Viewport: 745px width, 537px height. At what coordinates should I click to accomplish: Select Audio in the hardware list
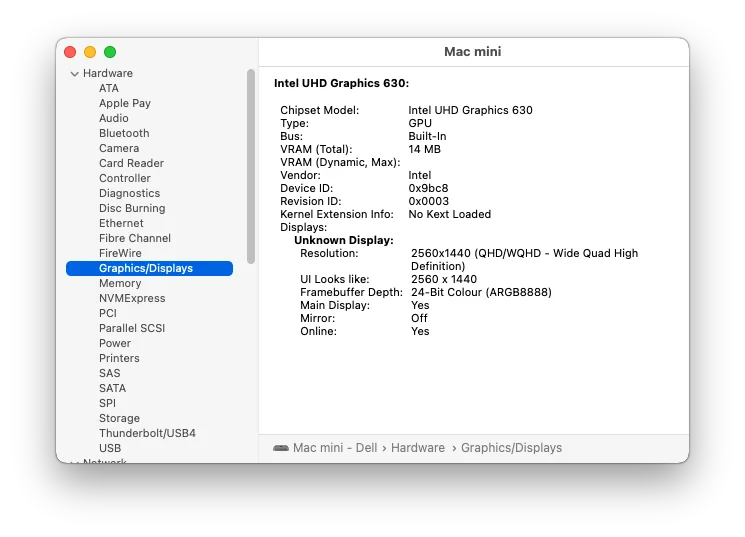tap(114, 118)
